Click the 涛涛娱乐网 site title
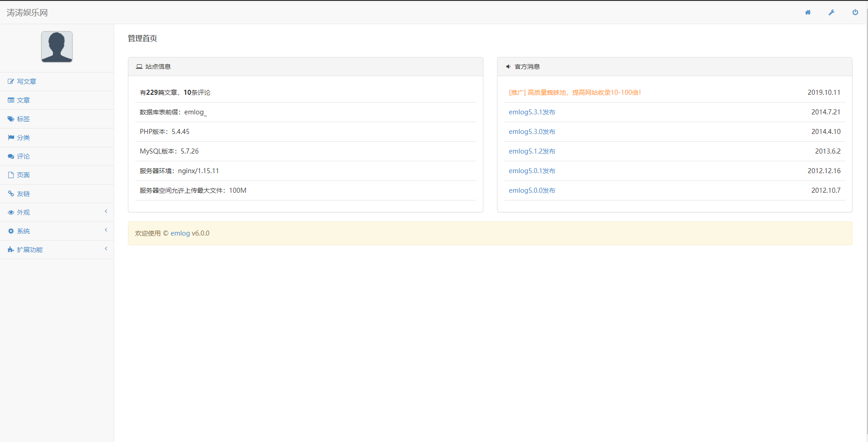The image size is (868, 442). pyautogui.click(x=27, y=13)
